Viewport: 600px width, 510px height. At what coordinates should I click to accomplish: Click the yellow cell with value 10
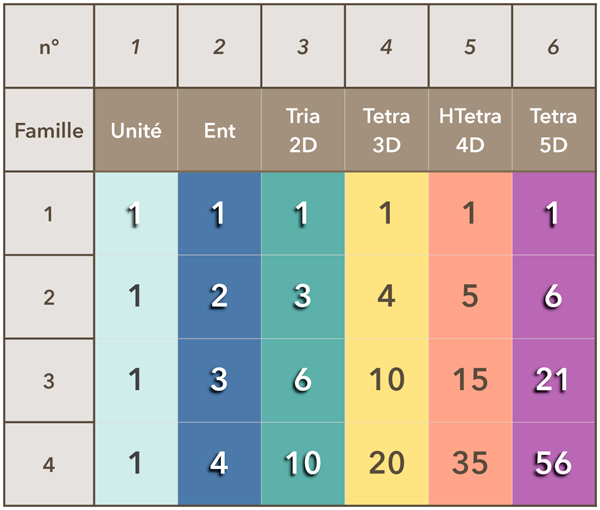click(386, 380)
